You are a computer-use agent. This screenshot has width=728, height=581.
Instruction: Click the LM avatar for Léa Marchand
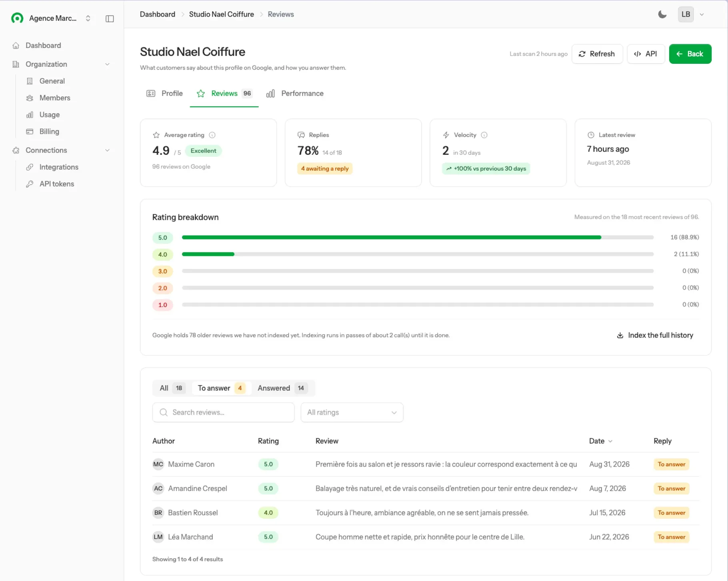tap(158, 537)
